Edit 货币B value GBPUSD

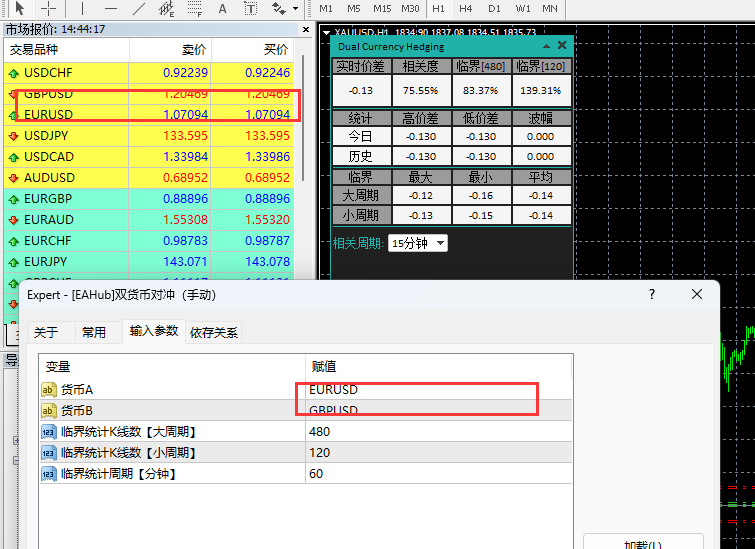tap(439, 410)
